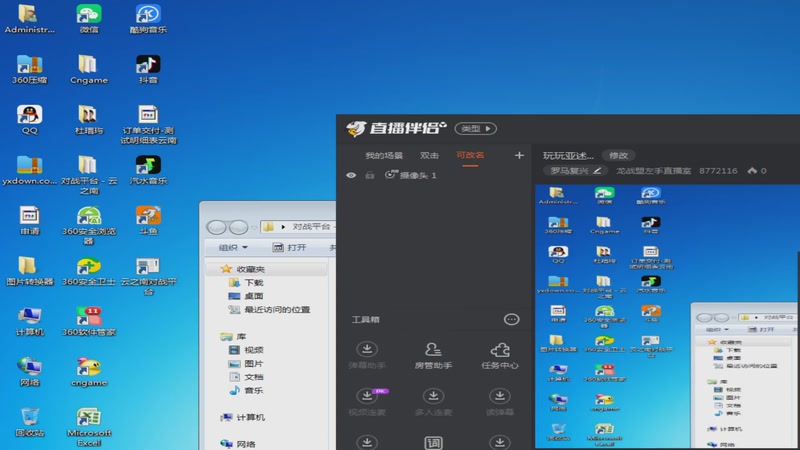
Task: Select the QQ penguin desktop shortcut
Action: (x=29, y=119)
